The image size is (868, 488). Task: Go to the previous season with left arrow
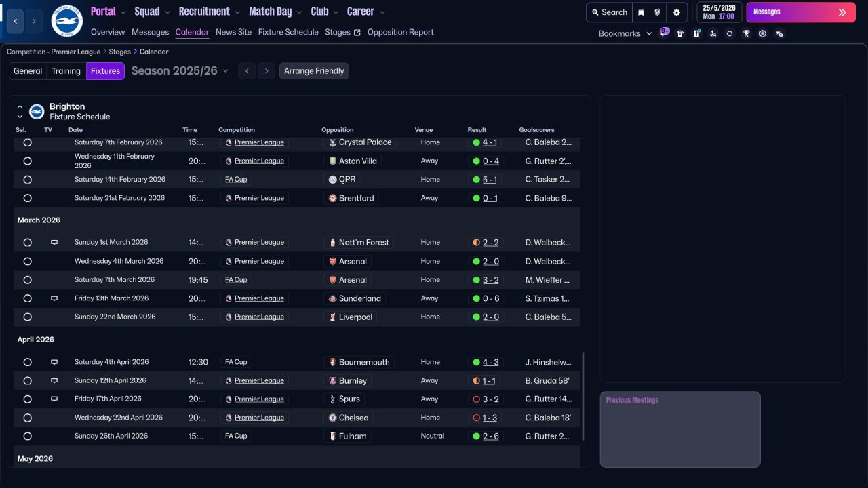(247, 71)
